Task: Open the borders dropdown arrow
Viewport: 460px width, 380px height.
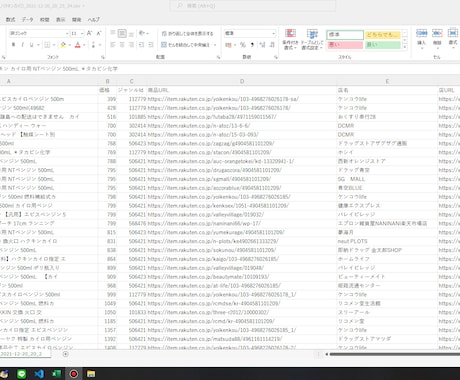Action: 54,45
